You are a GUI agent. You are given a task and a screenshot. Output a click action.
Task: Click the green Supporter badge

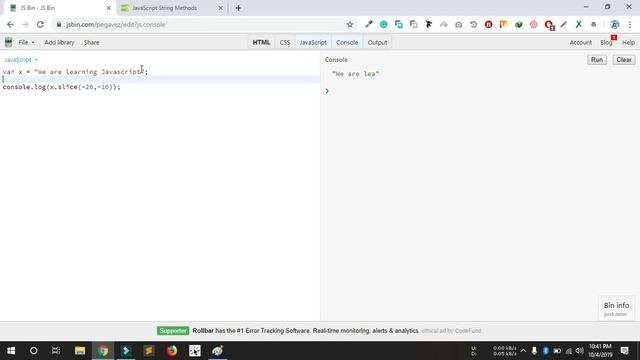point(173,331)
